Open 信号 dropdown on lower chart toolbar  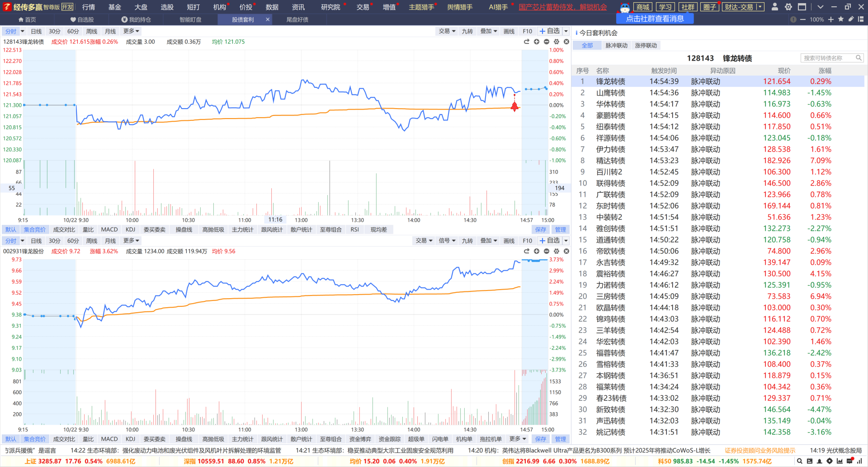[x=447, y=241]
